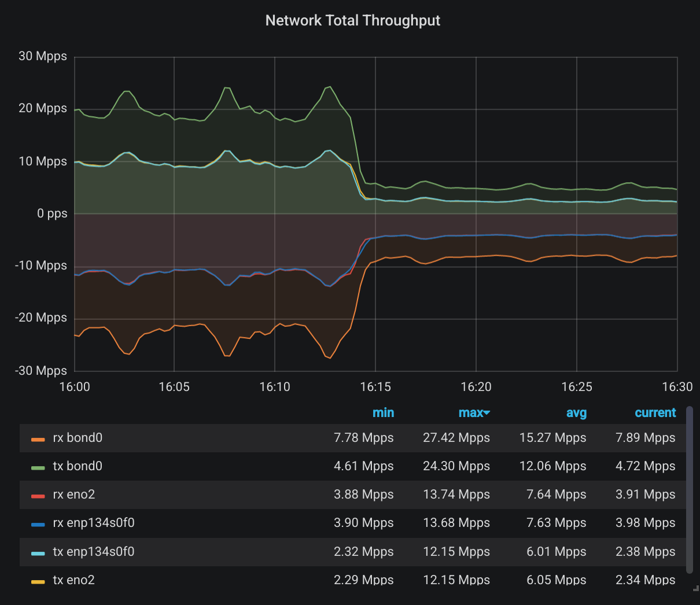
Task: Toggle the tx enp134s0f0 series in legend
Action: [x=94, y=552]
